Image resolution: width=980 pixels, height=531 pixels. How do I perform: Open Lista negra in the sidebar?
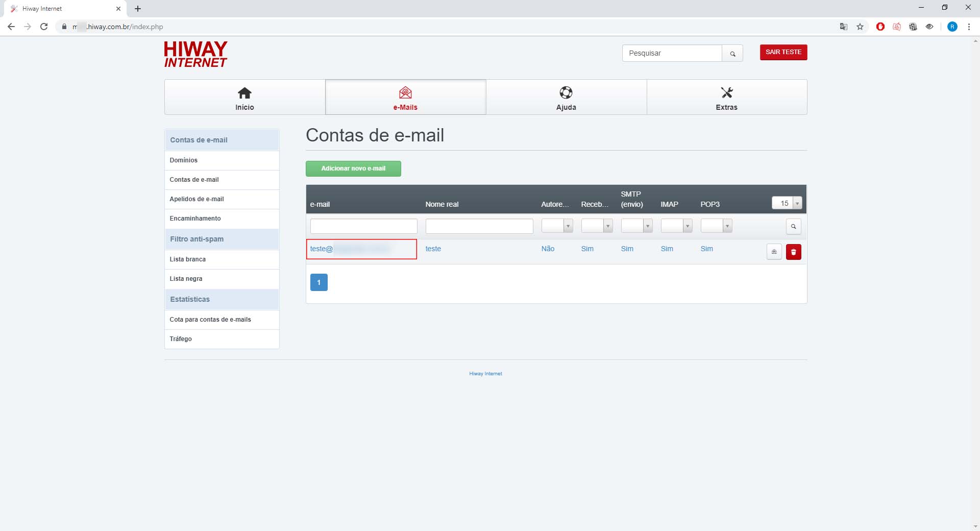click(222, 279)
